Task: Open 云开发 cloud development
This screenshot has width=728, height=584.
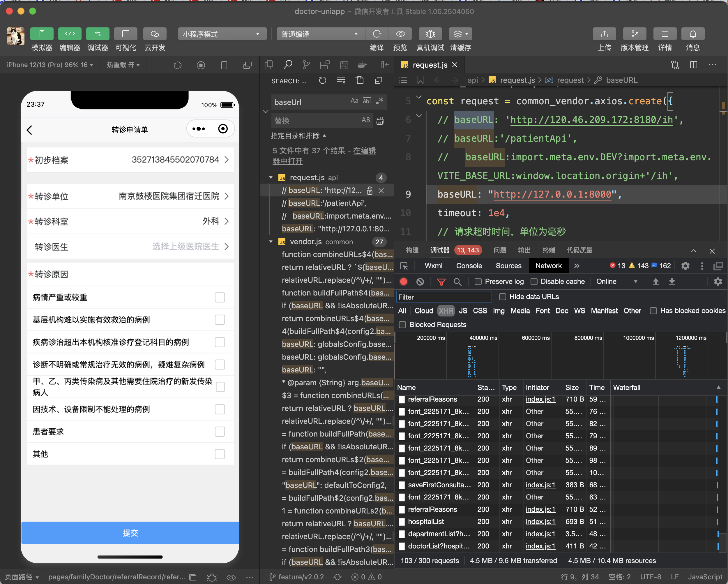Action: (155, 34)
